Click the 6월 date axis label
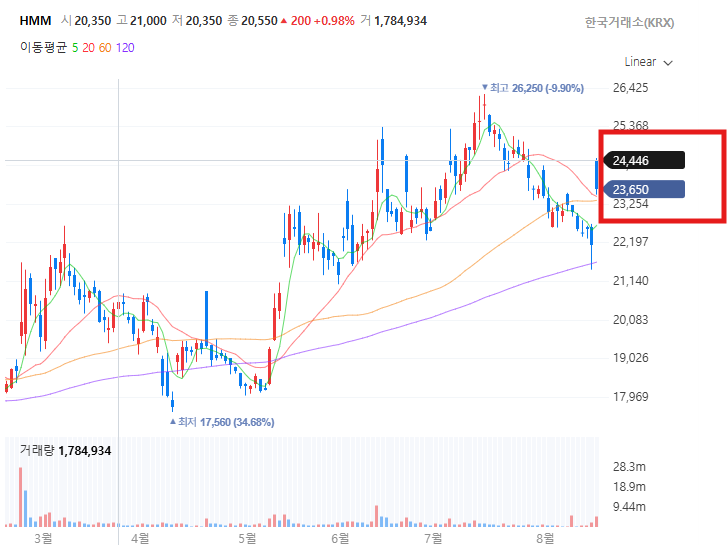 pyautogui.click(x=340, y=538)
